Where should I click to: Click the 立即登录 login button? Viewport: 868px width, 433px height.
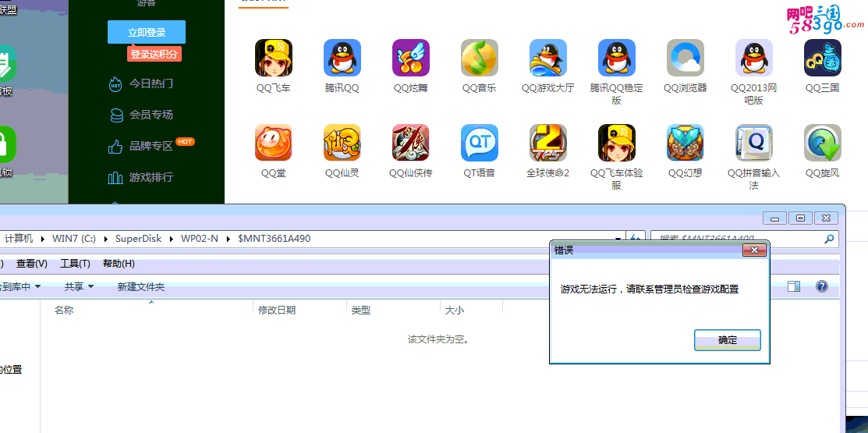[x=147, y=32]
